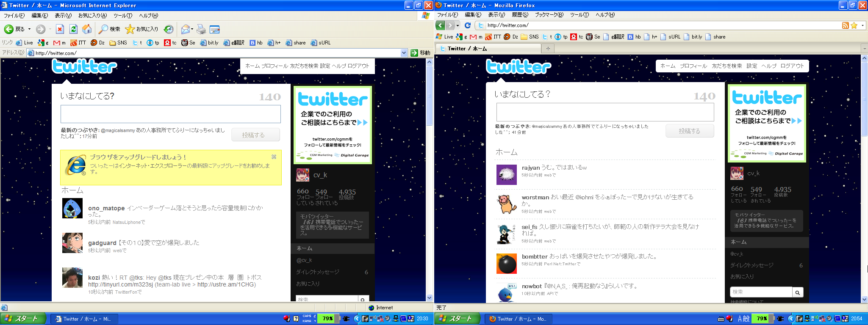Open the お気に入り(A) menu in Internet Explorer

92,16
